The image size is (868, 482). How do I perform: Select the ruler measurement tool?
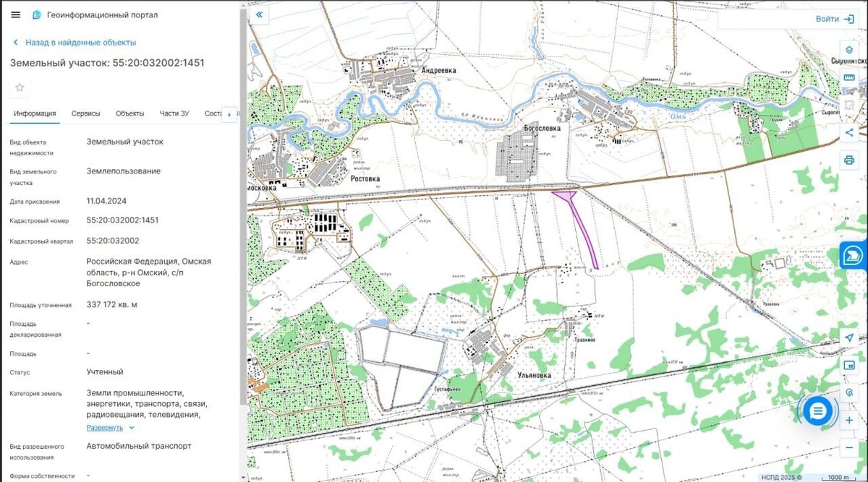pyautogui.click(x=849, y=77)
